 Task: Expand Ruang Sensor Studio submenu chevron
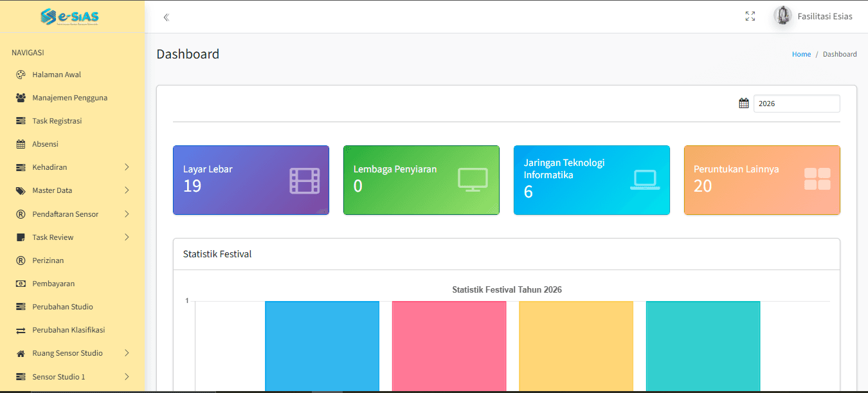click(x=127, y=353)
